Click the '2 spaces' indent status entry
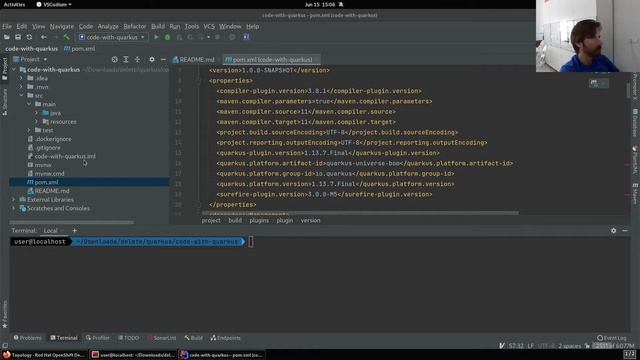The height and width of the screenshot is (360, 640). pos(569,346)
